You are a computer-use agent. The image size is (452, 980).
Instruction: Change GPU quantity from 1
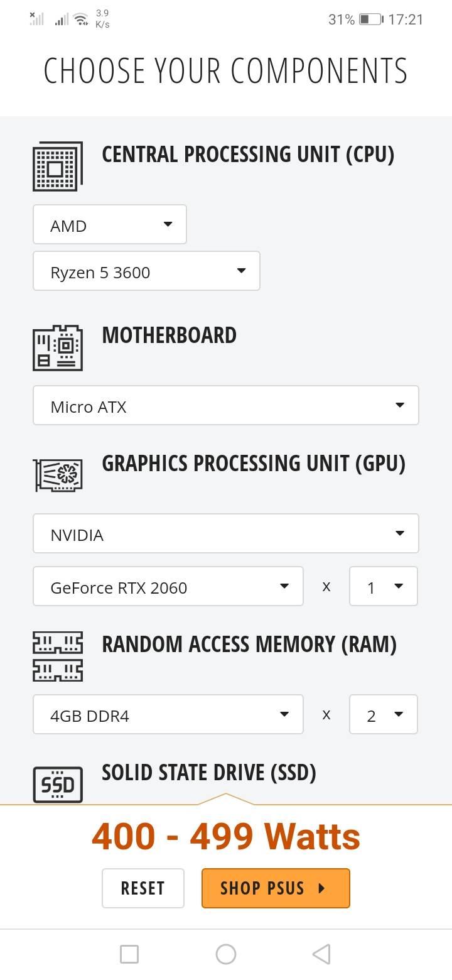coord(384,586)
